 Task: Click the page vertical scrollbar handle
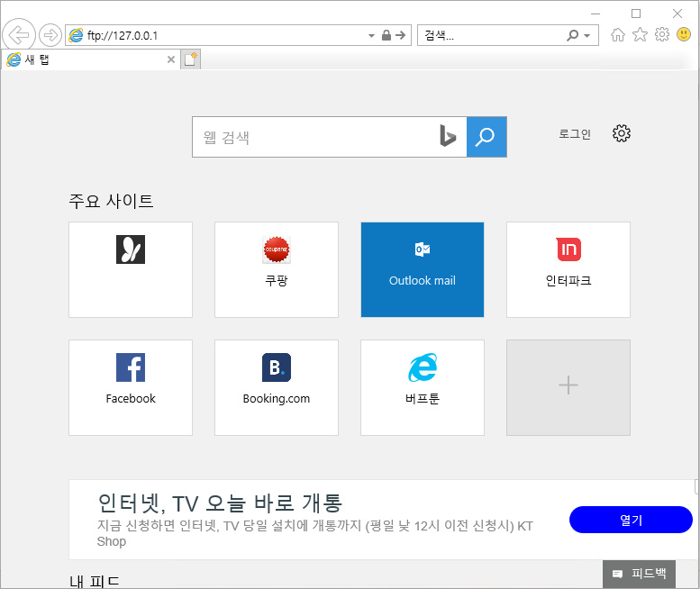(x=696, y=486)
